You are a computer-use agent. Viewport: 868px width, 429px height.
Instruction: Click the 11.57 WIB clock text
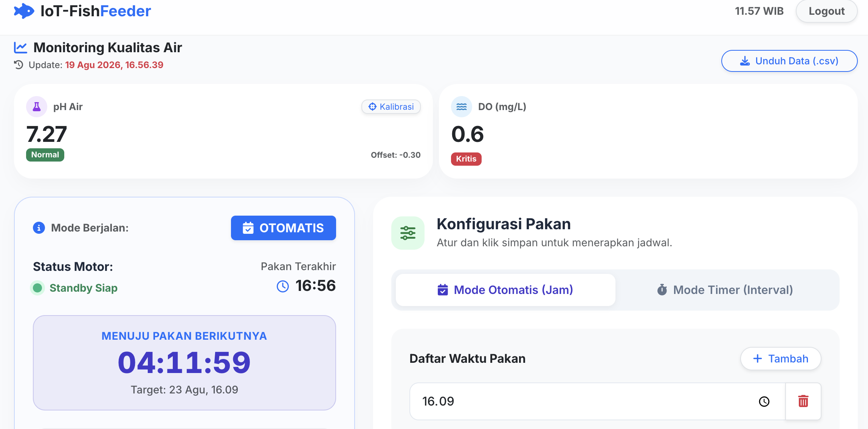759,11
